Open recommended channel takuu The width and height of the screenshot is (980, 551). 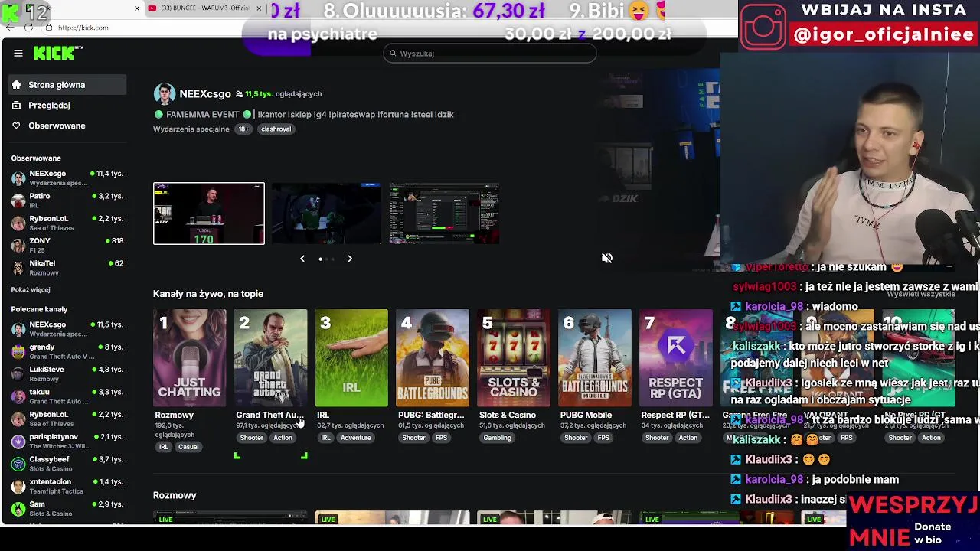(67, 396)
